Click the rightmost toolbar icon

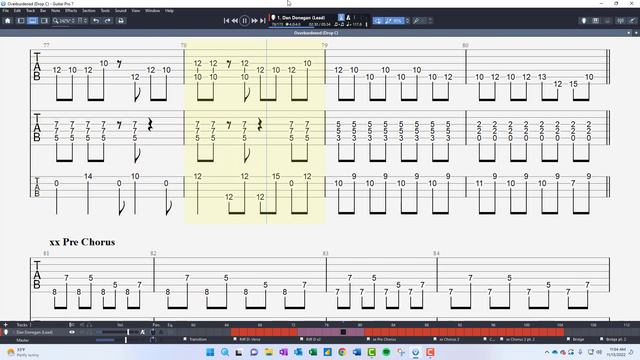coord(632,20)
